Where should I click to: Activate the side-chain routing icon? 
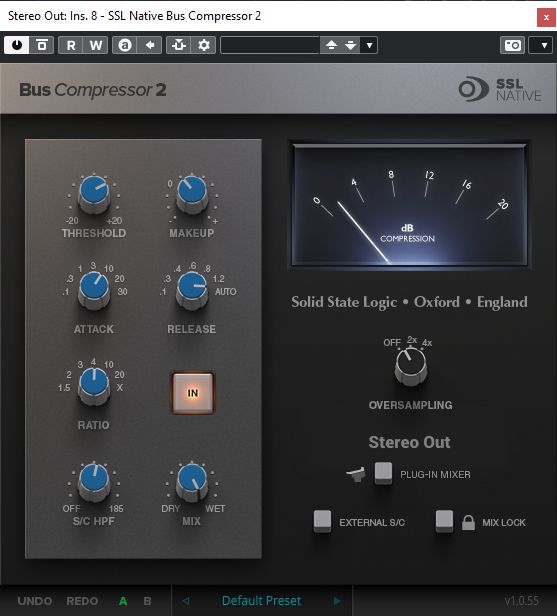pyautogui.click(x=179, y=45)
